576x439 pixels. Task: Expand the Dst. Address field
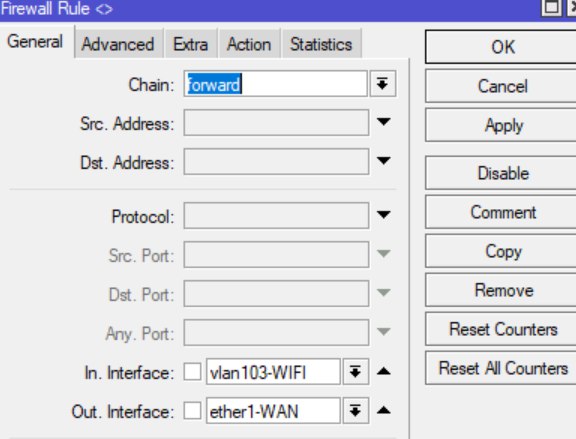[x=384, y=161]
